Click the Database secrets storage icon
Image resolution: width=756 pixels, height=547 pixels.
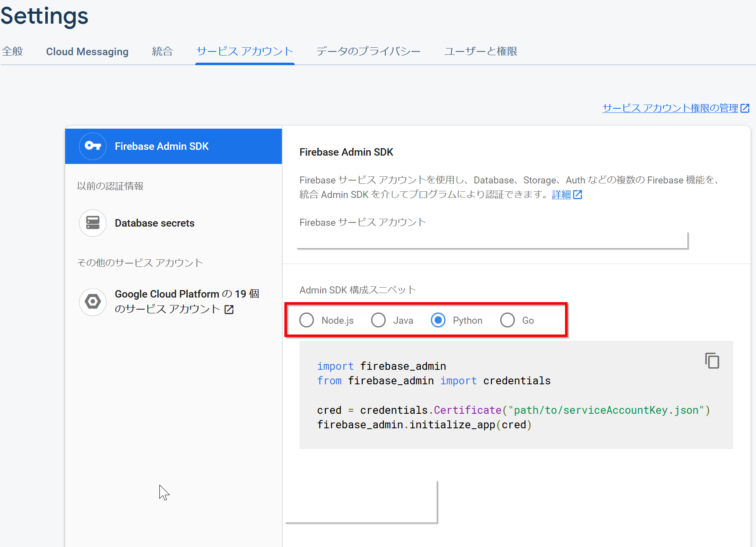click(x=93, y=223)
